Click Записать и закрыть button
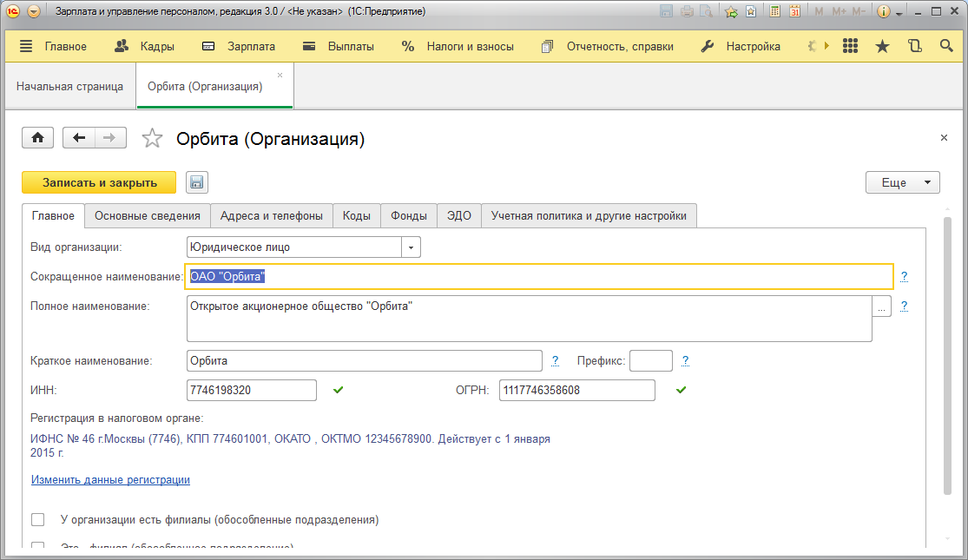968x560 pixels. click(x=99, y=182)
